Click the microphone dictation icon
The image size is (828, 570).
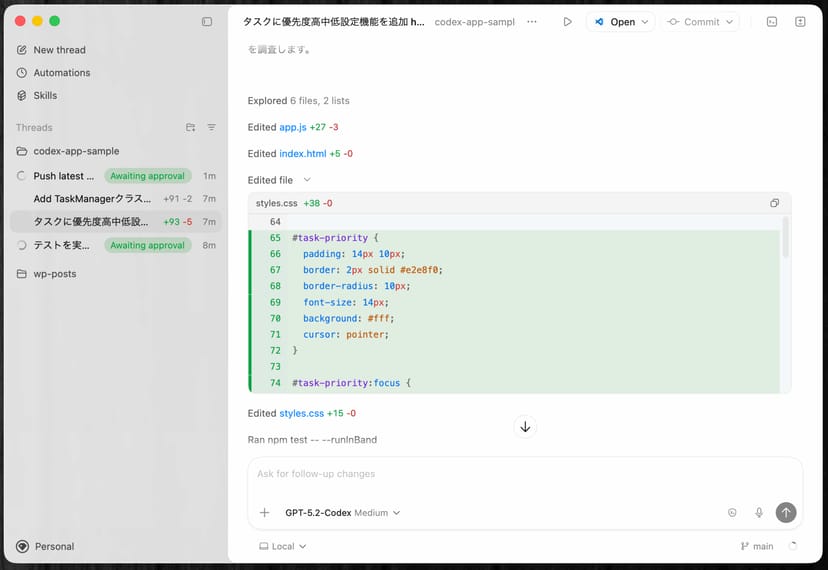click(x=759, y=513)
